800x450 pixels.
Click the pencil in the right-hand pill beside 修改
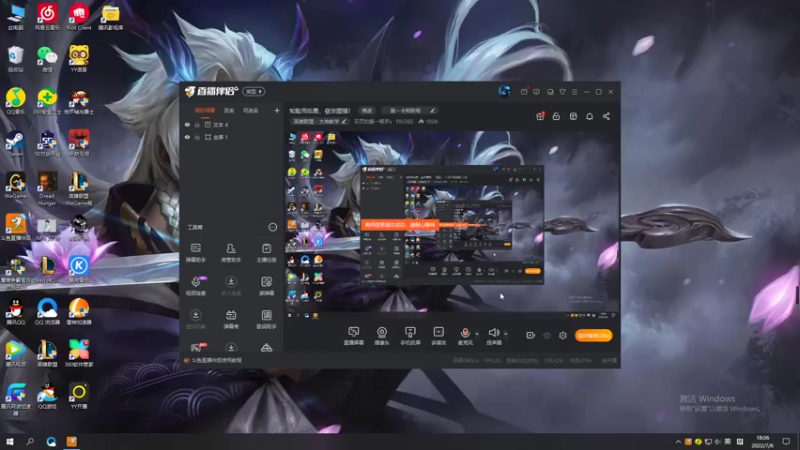432,110
